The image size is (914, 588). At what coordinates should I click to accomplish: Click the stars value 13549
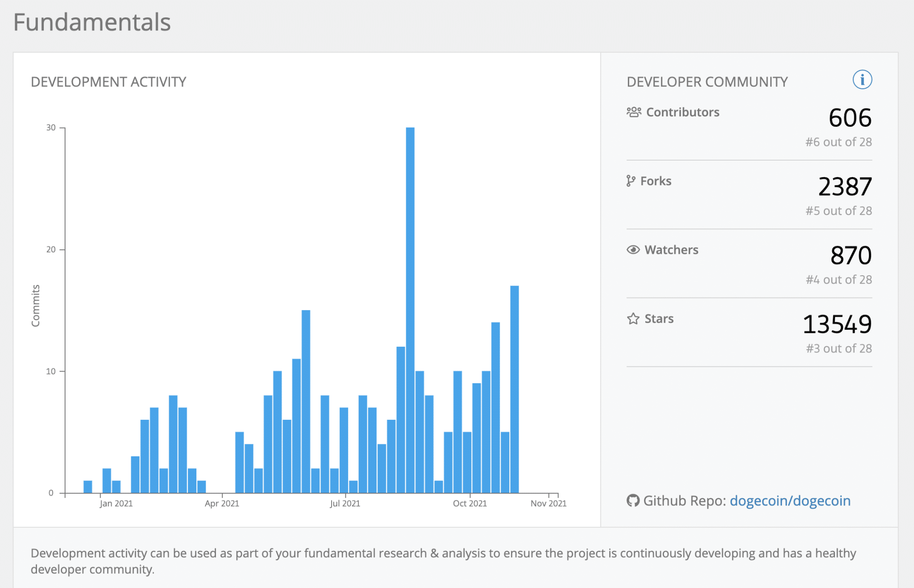(x=837, y=324)
